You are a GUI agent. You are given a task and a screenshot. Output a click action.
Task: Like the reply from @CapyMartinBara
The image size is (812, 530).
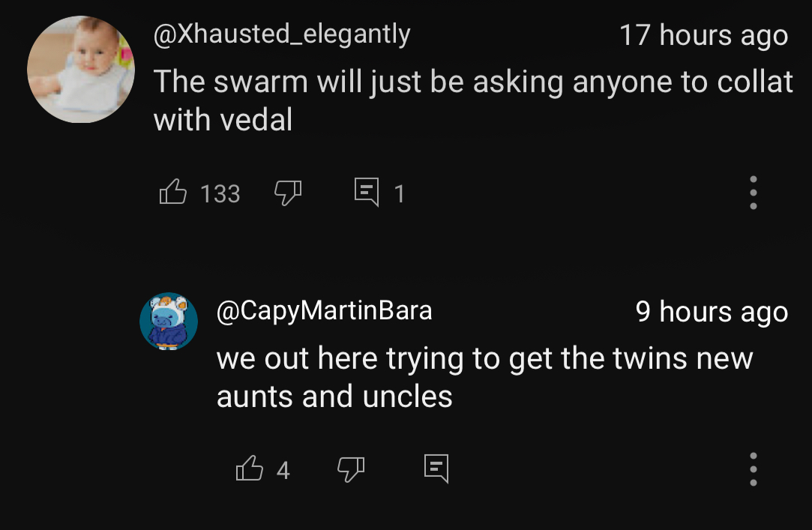[x=250, y=469]
